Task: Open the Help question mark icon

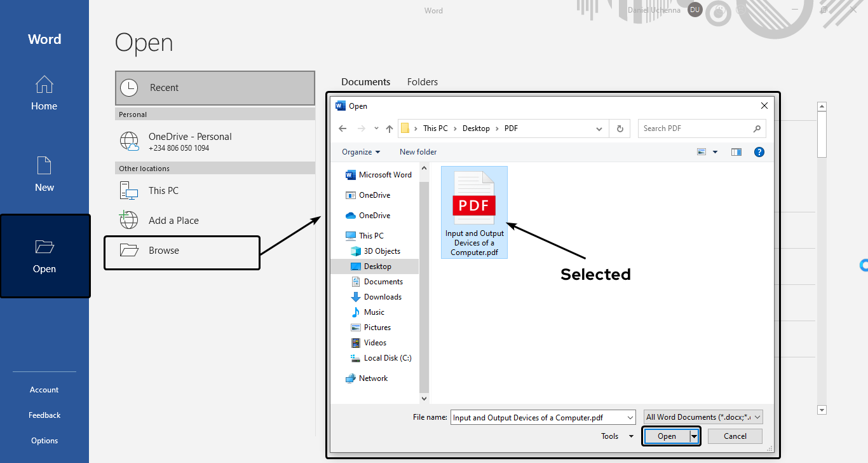Action: pyautogui.click(x=759, y=151)
